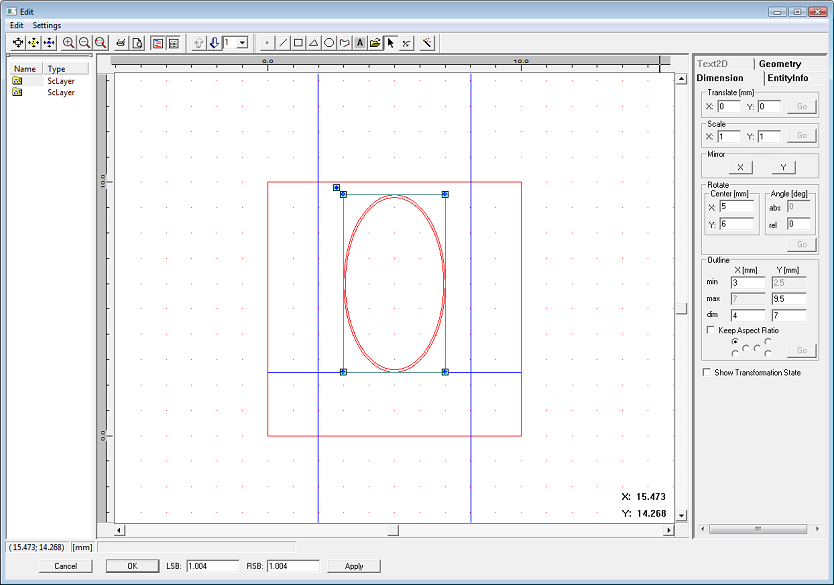834x585 pixels.
Task: Select the top-left outline anchor radio button
Action: [735, 341]
